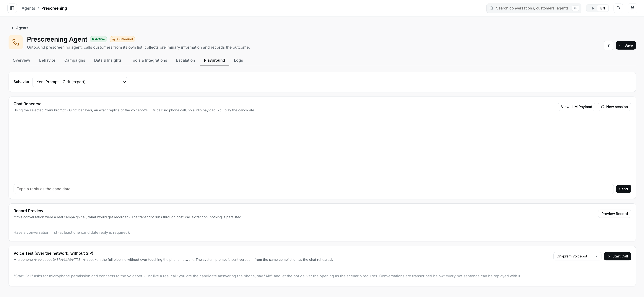The height and width of the screenshot is (297, 644).
Task: Click the back chevron beside Agents
Action: point(12,28)
